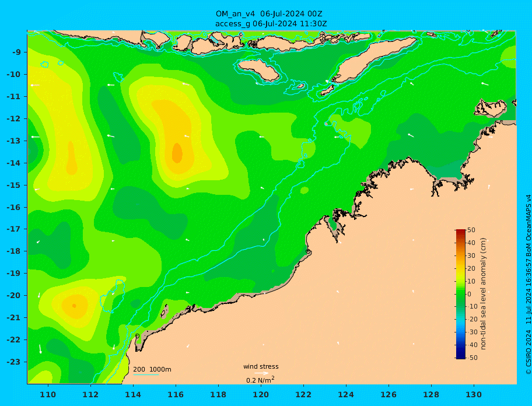The image size is (532, 406).
Task: Click the vertical CSIRO 2024 copyright text
Action: pos(528,285)
